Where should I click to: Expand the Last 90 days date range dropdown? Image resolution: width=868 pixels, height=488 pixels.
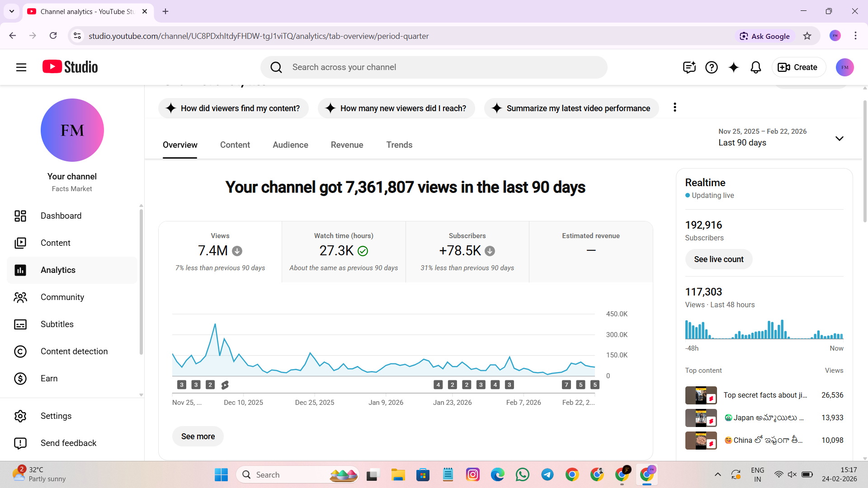coord(839,138)
